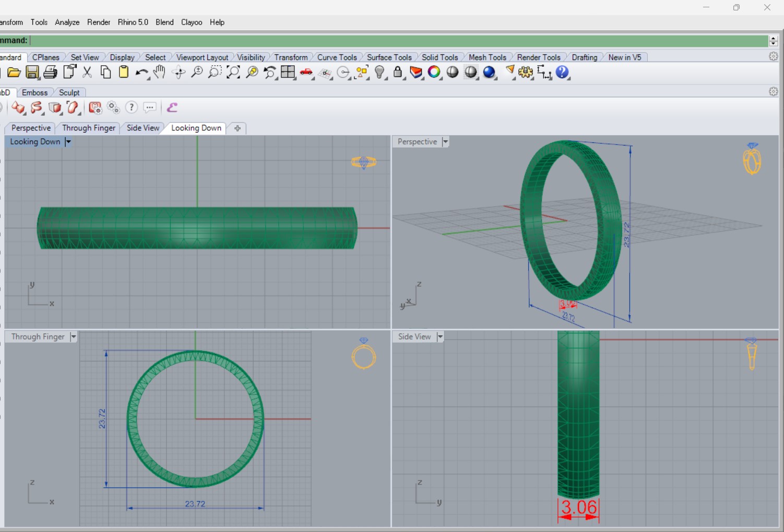Viewport: 784px width, 532px height.
Task: Click the padlock Lock objects icon
Action: pos(398,72)
